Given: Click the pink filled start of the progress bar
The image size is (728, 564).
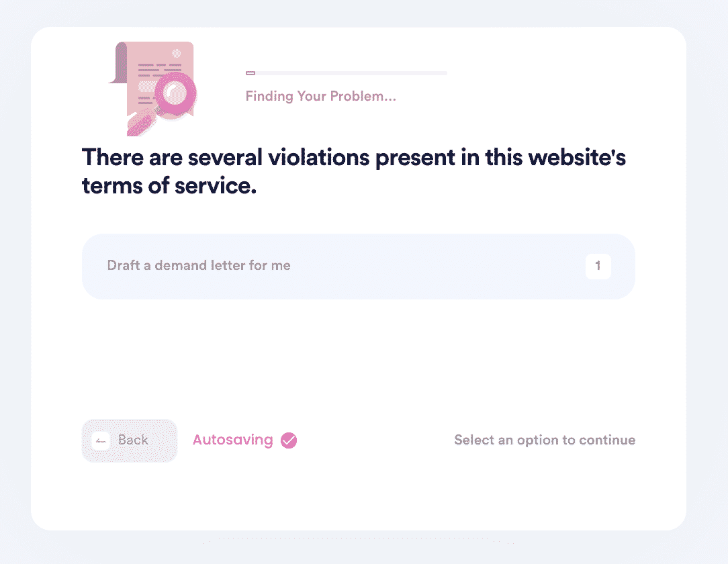Looking at the screenshot, I should (251, 73).
